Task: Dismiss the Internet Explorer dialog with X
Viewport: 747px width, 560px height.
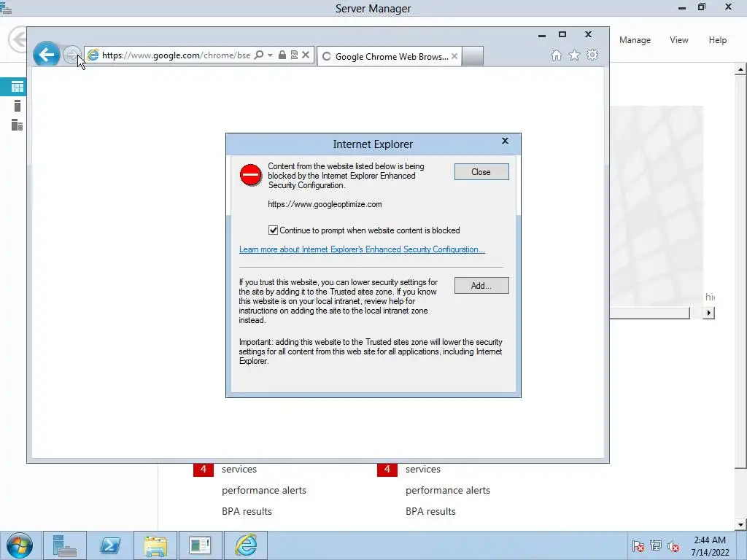Action: (x=505, y=141)
